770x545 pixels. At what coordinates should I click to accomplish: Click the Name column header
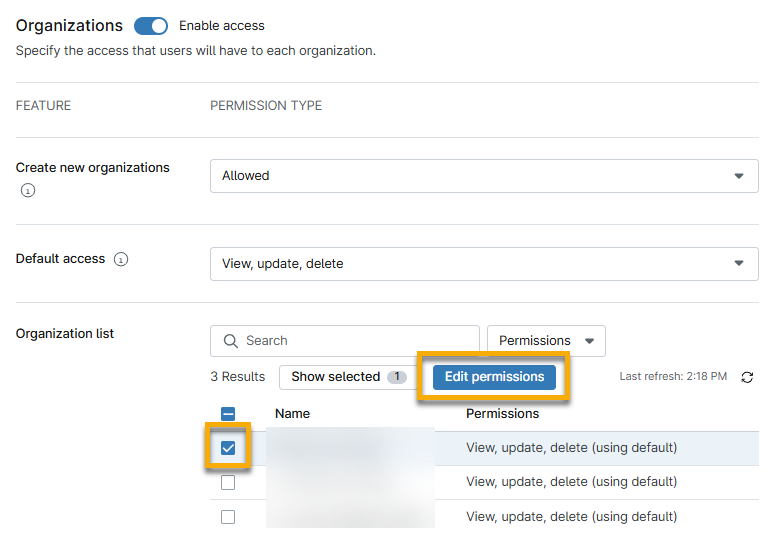[x=292, y=414]
